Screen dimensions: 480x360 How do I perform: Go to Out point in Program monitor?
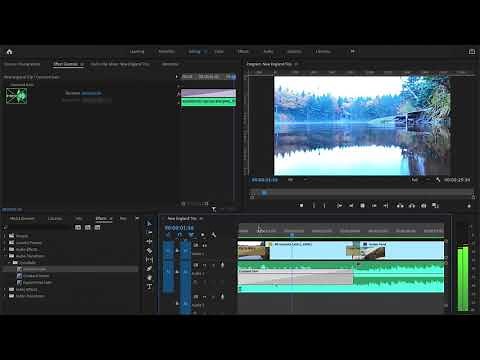386,206
